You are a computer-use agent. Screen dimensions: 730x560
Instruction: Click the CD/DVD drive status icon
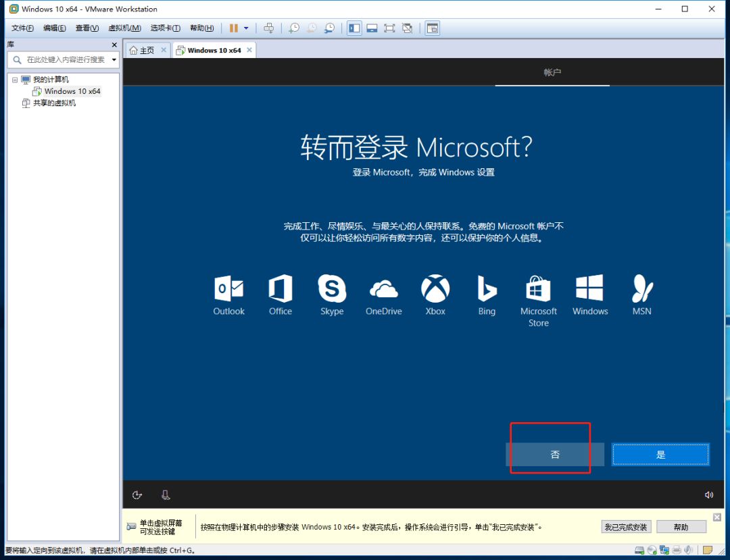coord(652,551)
